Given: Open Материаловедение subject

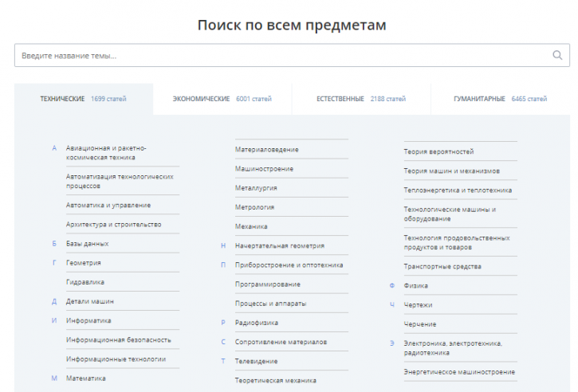Looking at the screenshot, I should point(267,150).
